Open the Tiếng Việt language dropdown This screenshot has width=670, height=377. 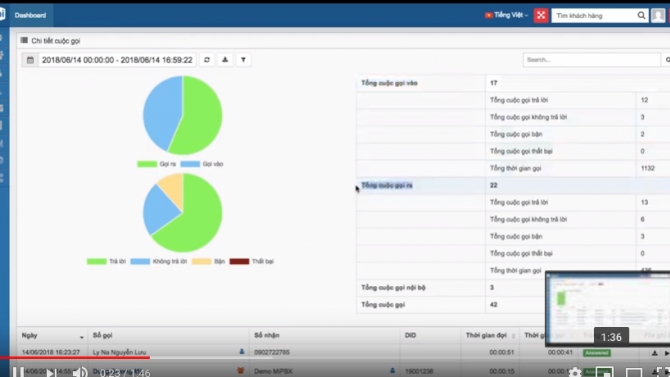click(x=506, y=15)
